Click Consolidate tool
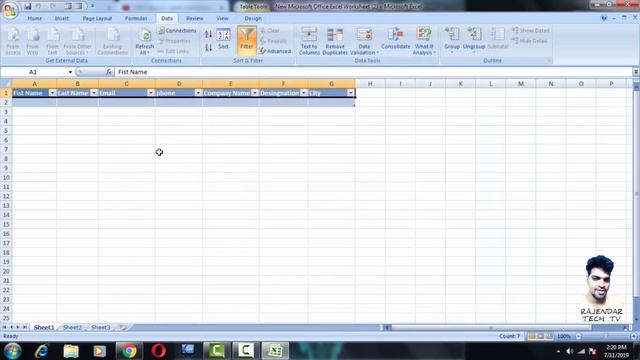The image size is (640, 360). coord(396,39)
